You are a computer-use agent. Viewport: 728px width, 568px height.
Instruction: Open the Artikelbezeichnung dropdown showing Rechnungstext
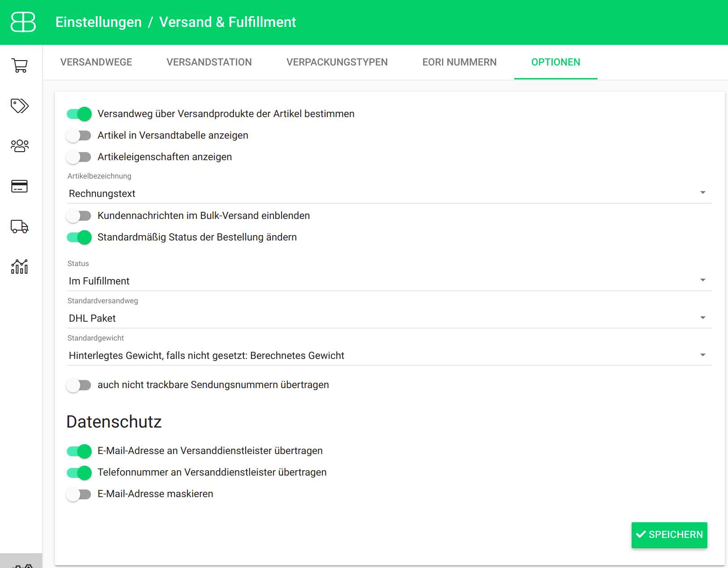(x=389, y=193)
